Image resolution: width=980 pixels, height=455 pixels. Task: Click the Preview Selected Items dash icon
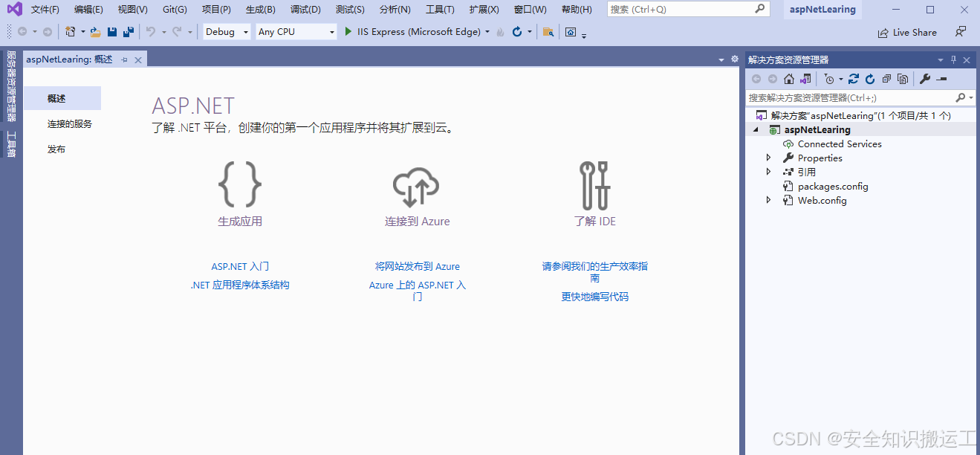[x=941, y=79]
